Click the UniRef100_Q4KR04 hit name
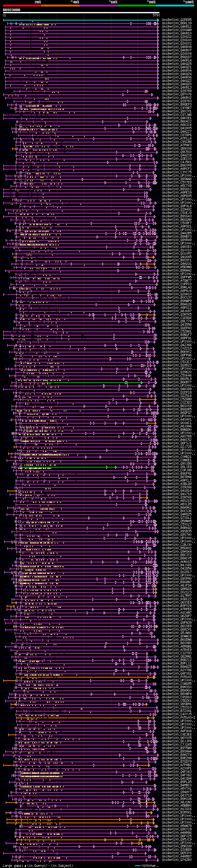The width and height of the screenshot is (197, 868). tap(177, 71)
